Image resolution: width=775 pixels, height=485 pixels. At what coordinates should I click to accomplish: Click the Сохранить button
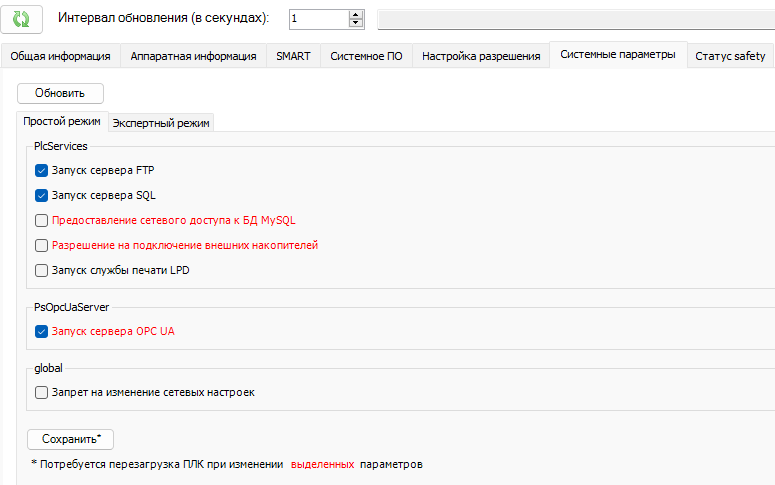click(70, 439)
